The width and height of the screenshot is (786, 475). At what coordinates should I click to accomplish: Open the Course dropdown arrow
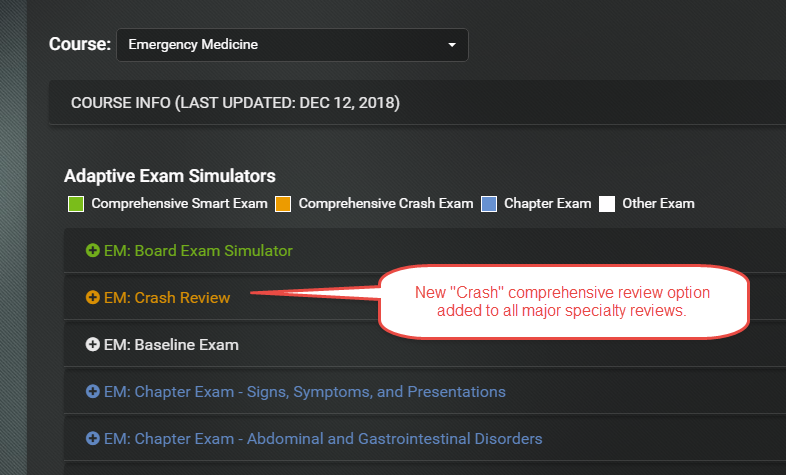click(x=452, y=45)
